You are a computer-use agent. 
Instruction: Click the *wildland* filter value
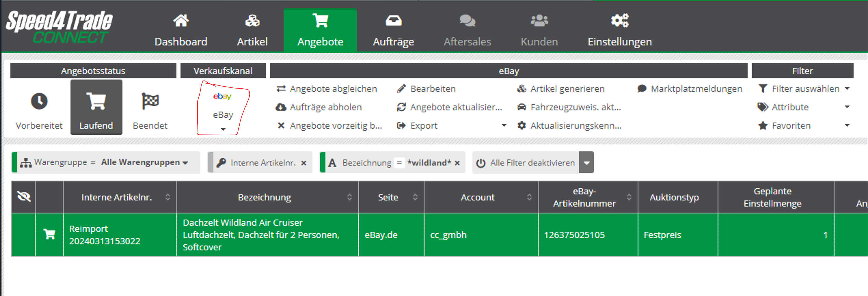[429, 163]
